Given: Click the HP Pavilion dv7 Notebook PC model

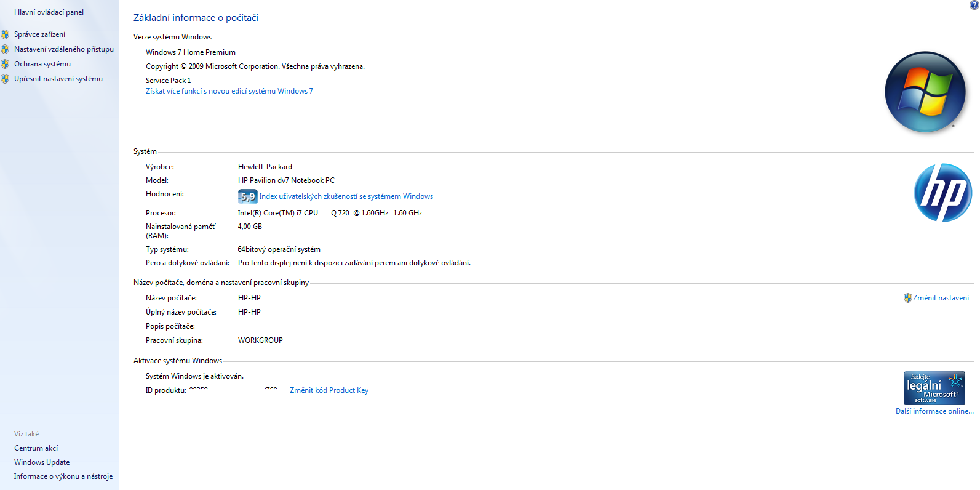Looking at the screenshot, I should pyautogui.click(x=287, y=180).
